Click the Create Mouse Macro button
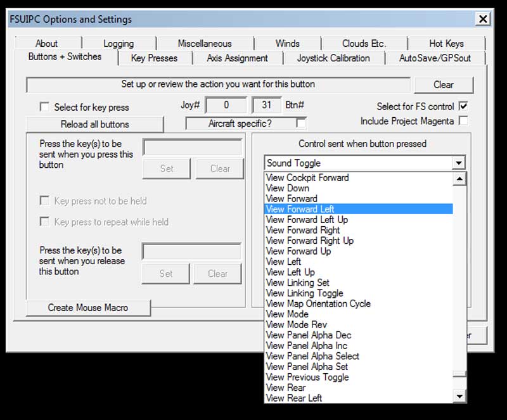 pyautogui.click(x=88, y=307)
